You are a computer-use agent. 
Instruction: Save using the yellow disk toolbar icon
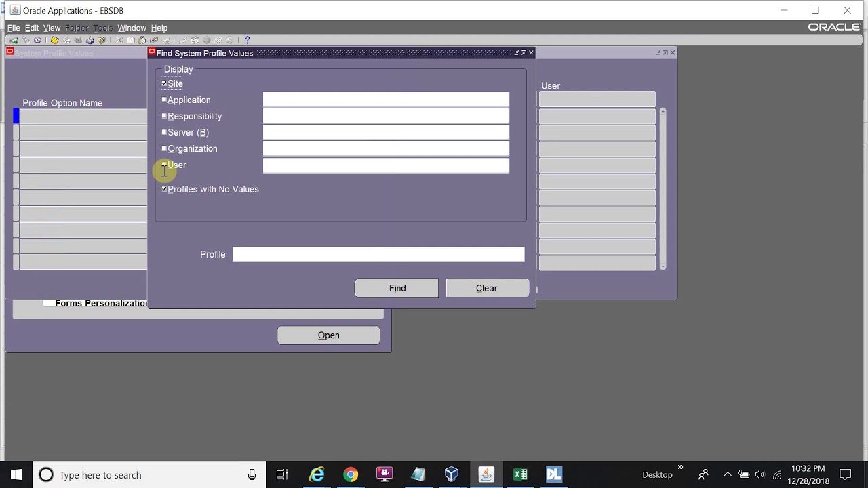coord(55,41)
